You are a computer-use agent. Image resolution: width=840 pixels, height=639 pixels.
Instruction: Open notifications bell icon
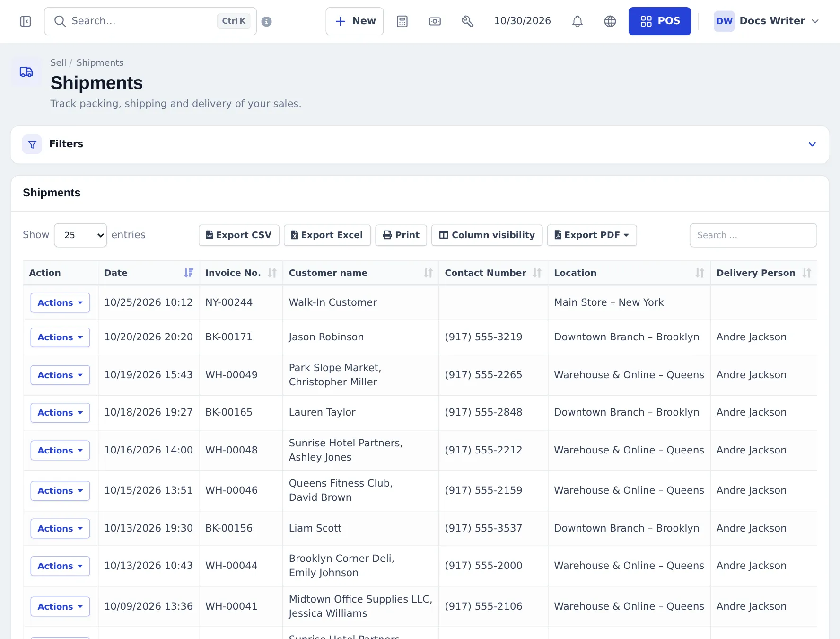[x=577, y=21]
